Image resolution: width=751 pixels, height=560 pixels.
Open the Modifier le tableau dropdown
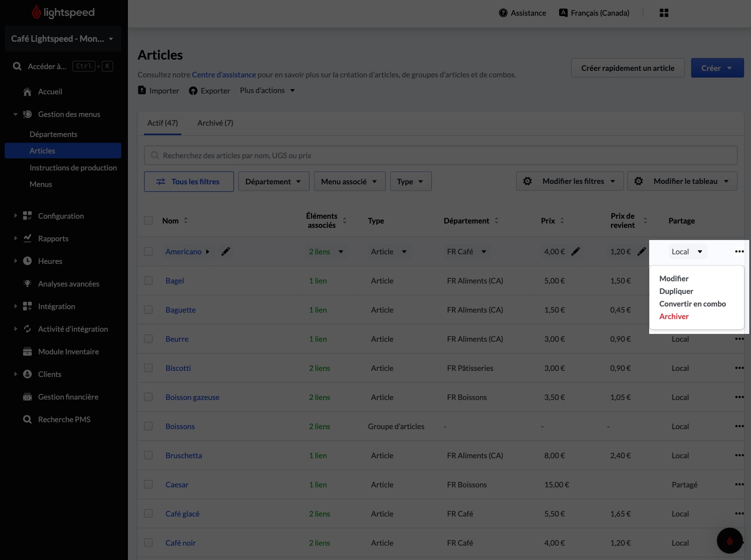[x=682, y=181]
